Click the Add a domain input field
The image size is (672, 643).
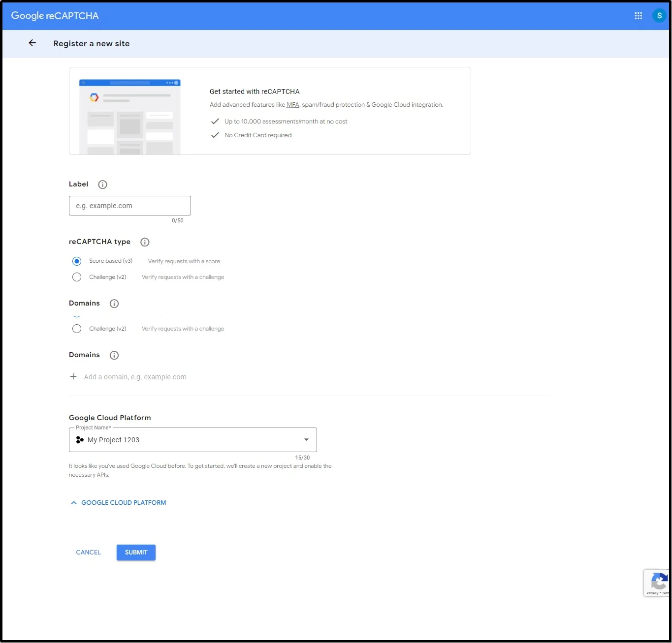135,376
